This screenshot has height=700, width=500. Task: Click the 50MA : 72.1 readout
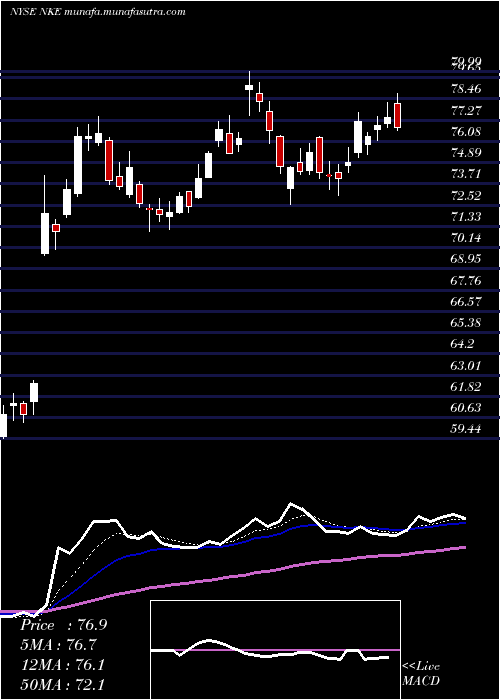63,684
